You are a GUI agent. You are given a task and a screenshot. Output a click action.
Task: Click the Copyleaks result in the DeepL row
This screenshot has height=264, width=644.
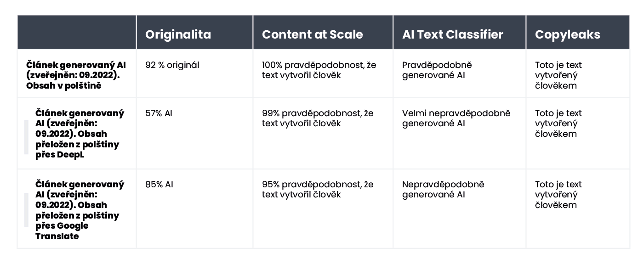pyautogui.click(x=558, y=124)
